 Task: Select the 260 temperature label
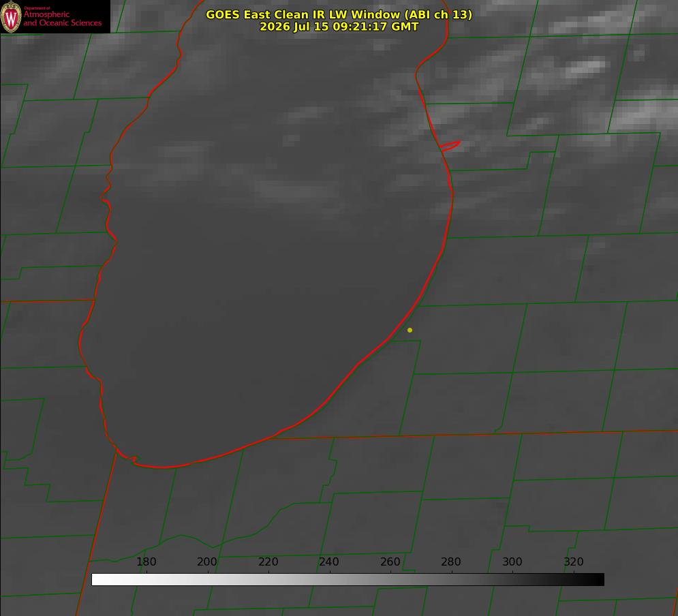pos(390,561)
